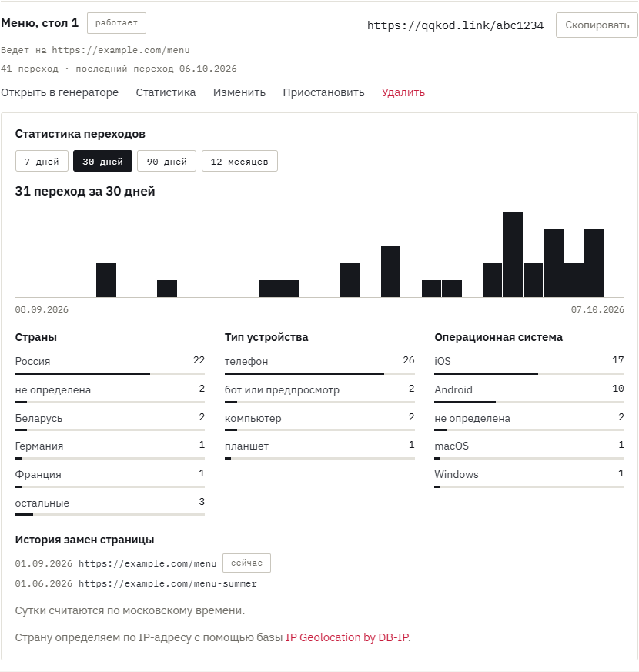
Task: Click the Изменить link
Action: pos(239,92)
